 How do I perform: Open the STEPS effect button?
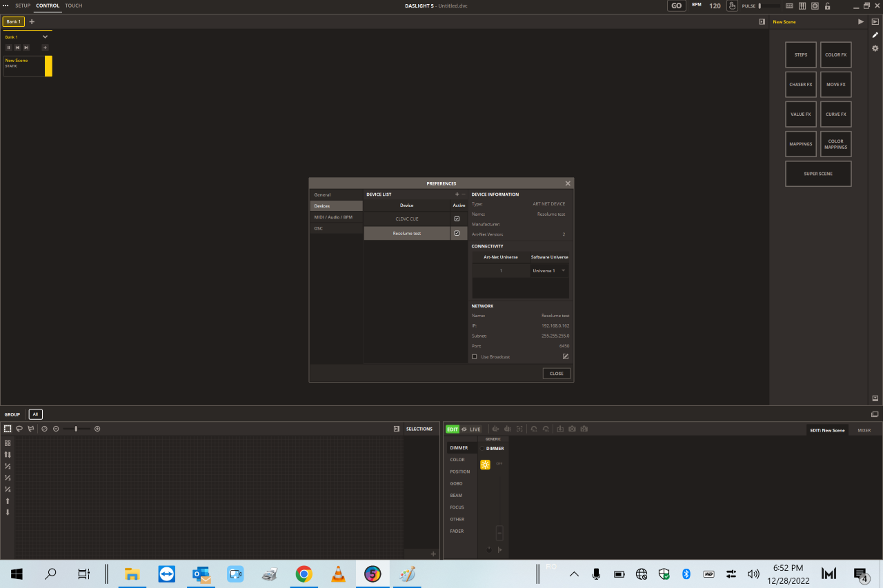coord(801,54)
